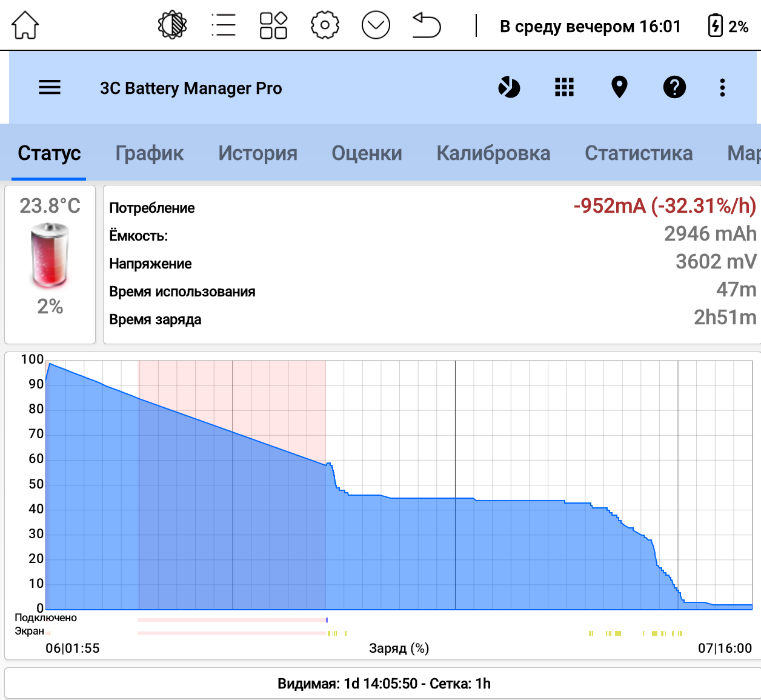The height and width of the screenshot is (700, 761).
Task: Tap the Заряд (%) graph label
Action: point(399,648)
